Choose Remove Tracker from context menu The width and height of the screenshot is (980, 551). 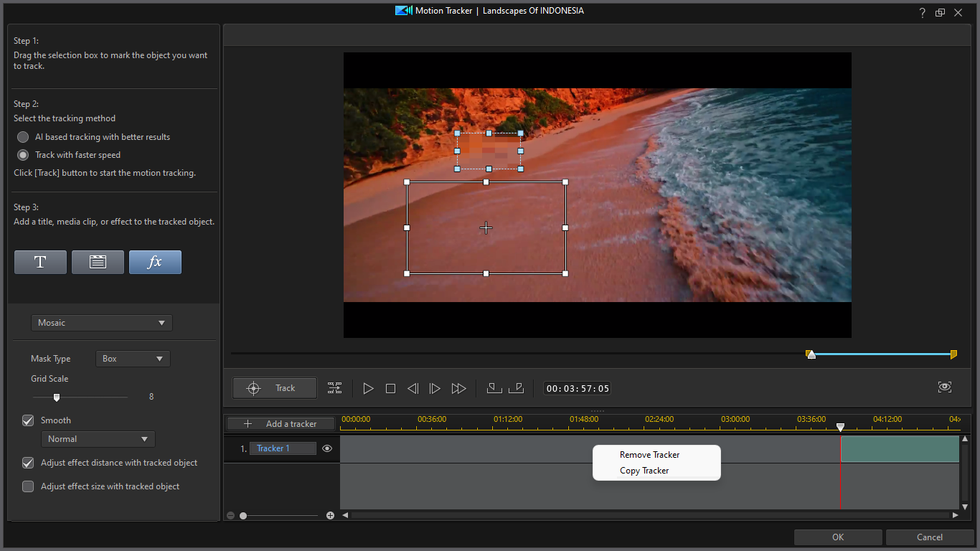pos(649,455)
